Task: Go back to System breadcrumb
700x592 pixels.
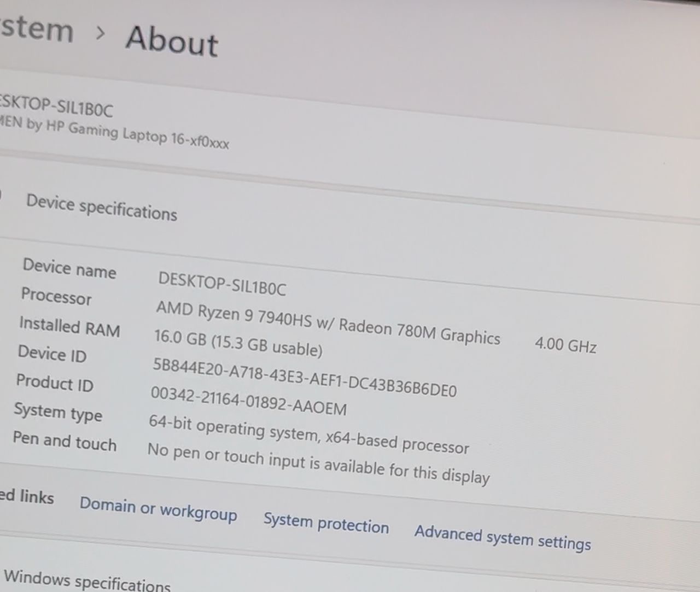Action: pyautogui.click(x=36, y=28)
